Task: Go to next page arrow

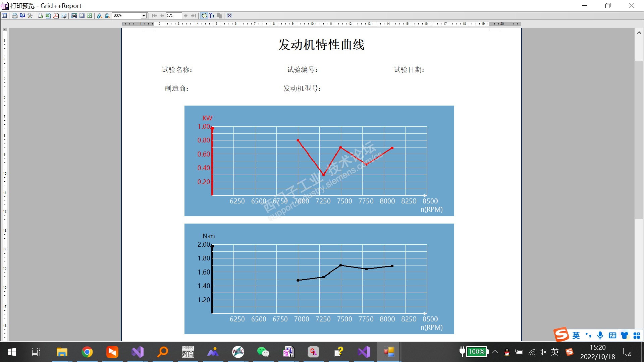Action: click(185, 16)
